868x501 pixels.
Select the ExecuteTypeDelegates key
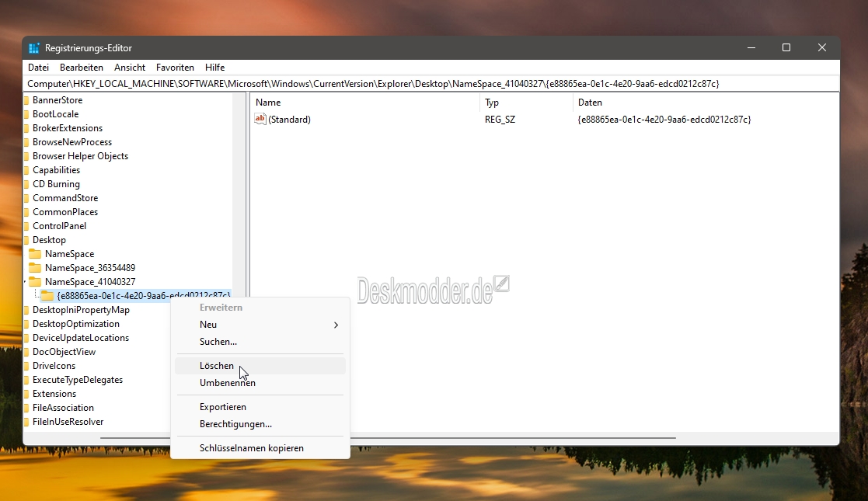coord(78,379)
